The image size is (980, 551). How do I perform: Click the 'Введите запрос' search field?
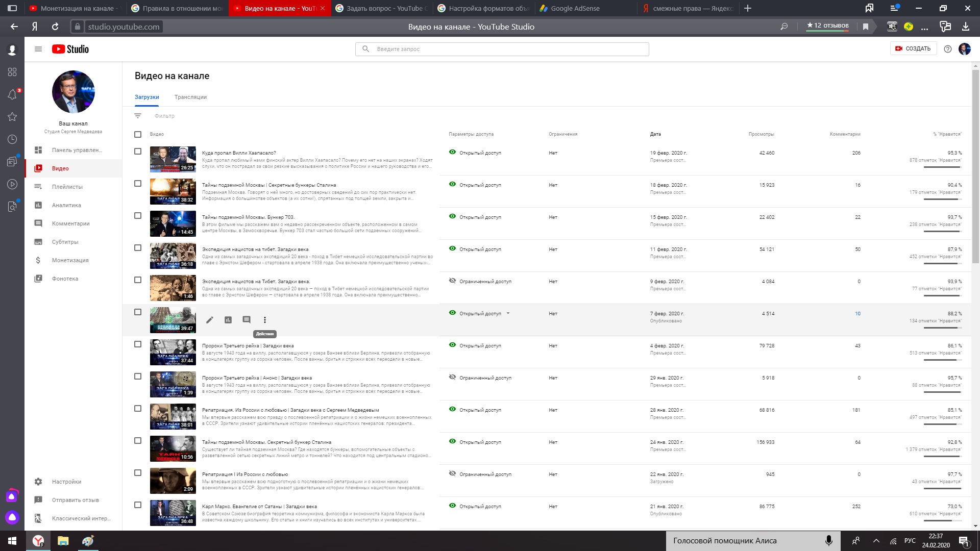502,49
